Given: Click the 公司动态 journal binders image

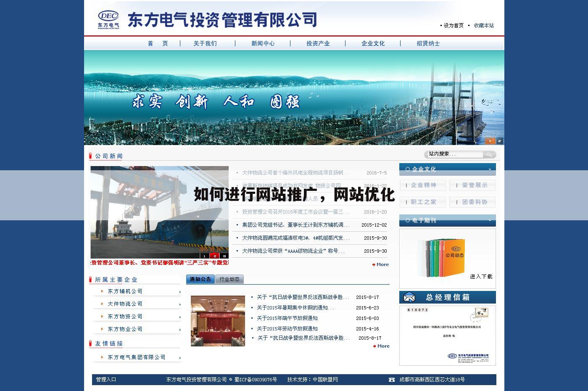Looking at the screenshot, I should [441, 258].
